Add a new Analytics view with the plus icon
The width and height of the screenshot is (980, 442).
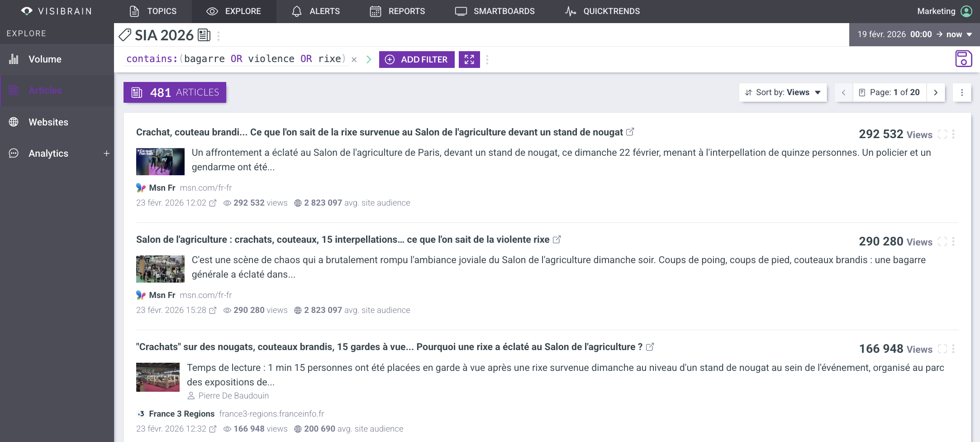[x=107, y=154]
